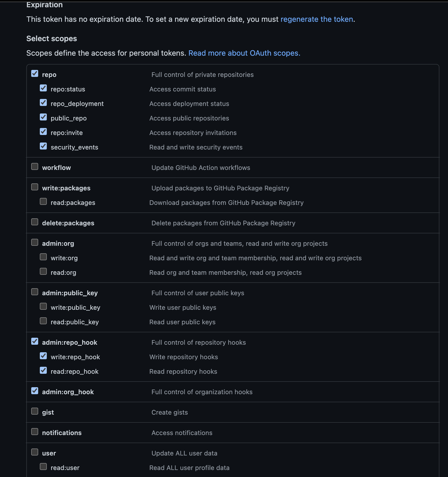Uncheck the admin:repo_hook scope

(35, 341)
